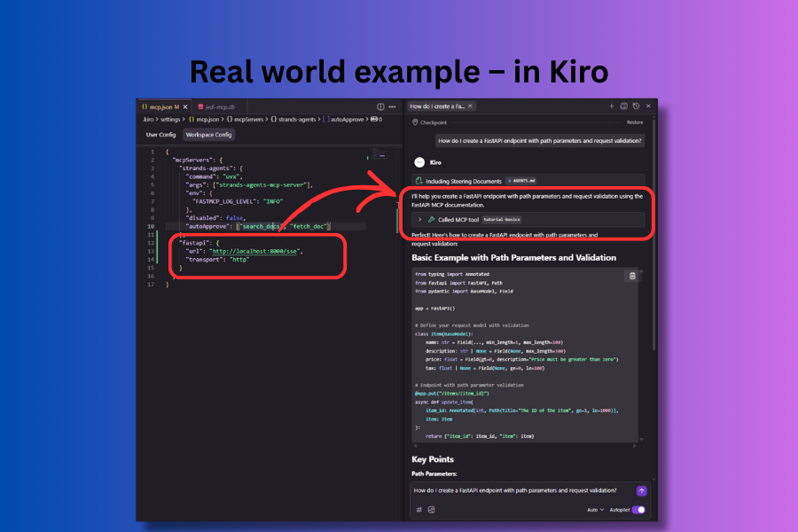Open the editor more-actions ellipsis menu
The height and width of the screenshot is (532, 798).
(393, 107)
